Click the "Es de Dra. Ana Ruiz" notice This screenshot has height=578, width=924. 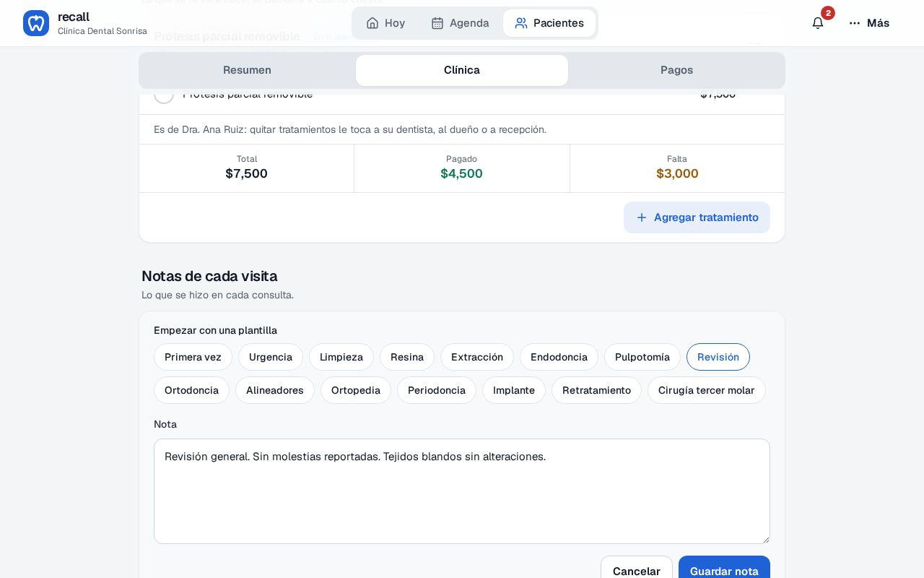pos(350,129)
